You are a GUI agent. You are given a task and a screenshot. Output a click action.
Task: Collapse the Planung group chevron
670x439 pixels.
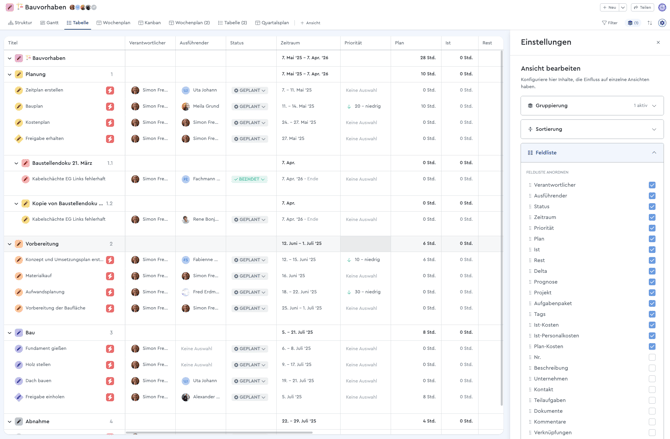(x=9, y=74)
